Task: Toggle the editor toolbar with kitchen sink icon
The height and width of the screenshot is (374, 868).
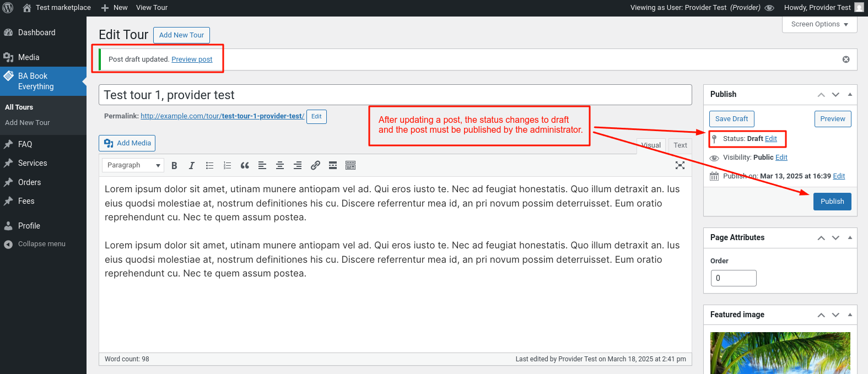Action: point(351,165)
